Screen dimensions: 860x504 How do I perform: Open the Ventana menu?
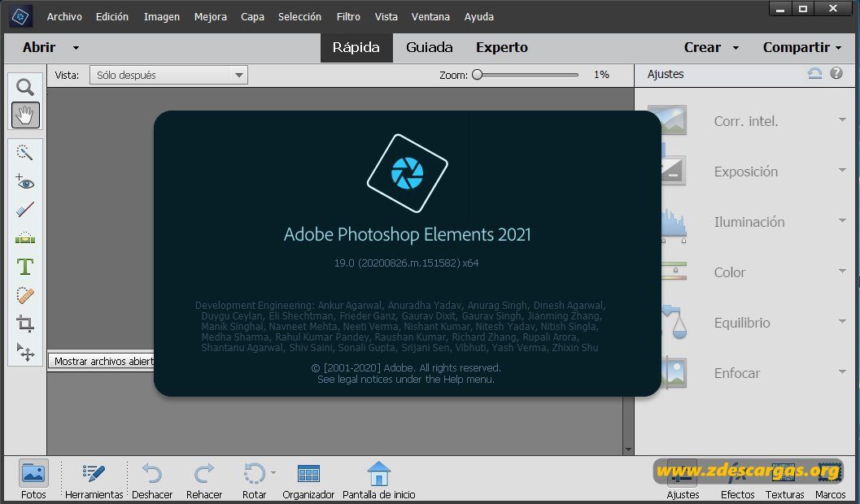coord(430,17)
